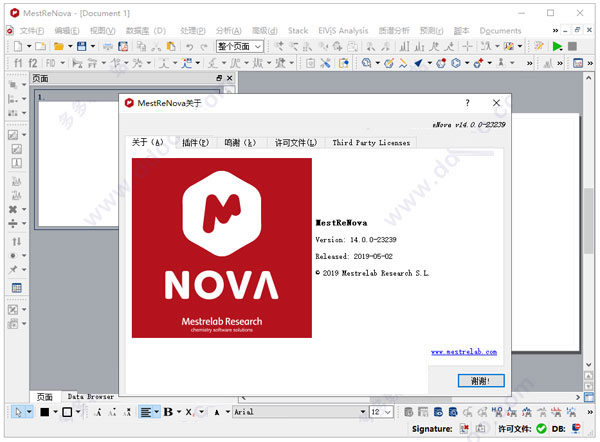Click the paste clipboard icon

171,46
